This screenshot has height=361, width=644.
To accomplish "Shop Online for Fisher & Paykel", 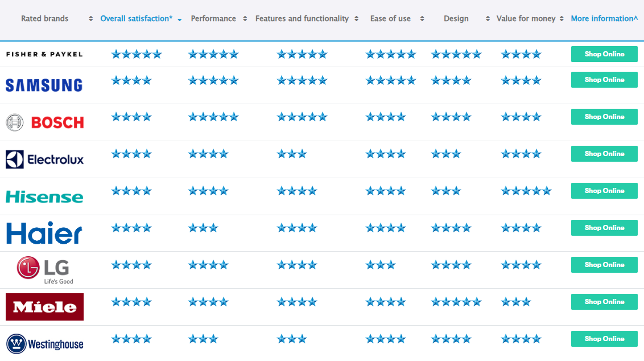I will (x=604, y=54).
